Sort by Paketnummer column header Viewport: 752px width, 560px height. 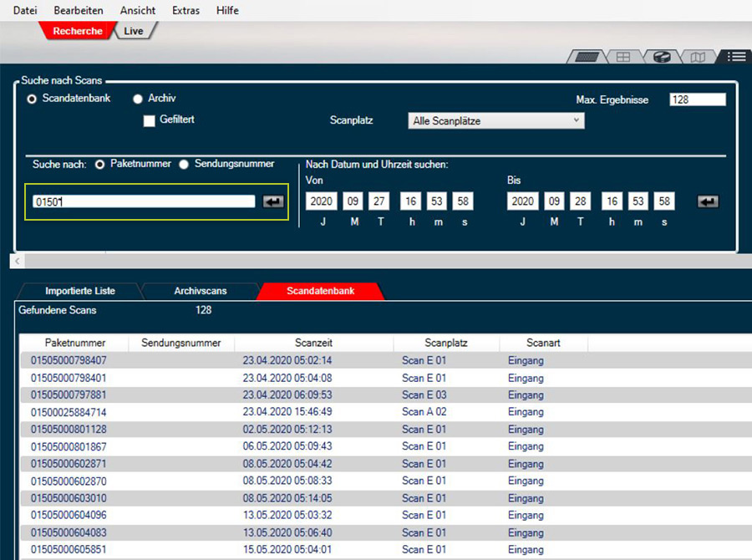click(75, 343)
